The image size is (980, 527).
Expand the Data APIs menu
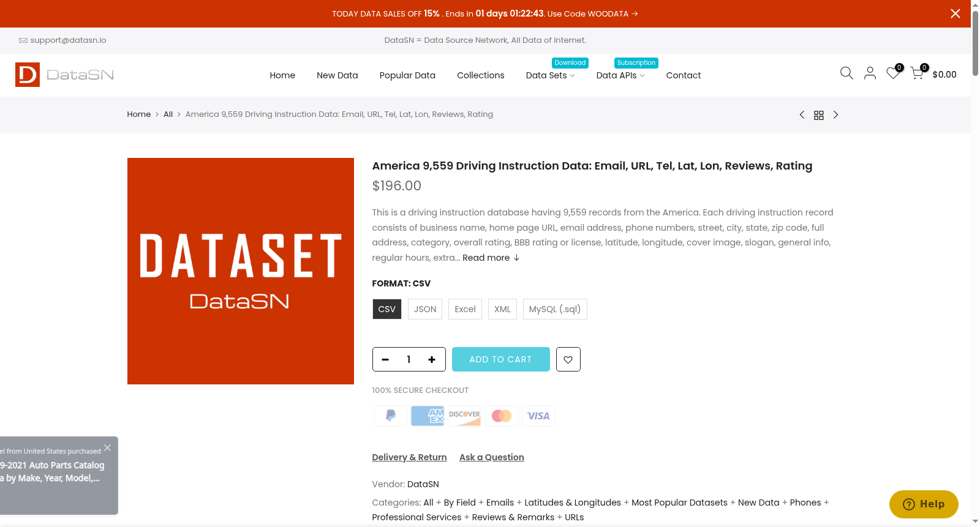(x=620, y=75)
